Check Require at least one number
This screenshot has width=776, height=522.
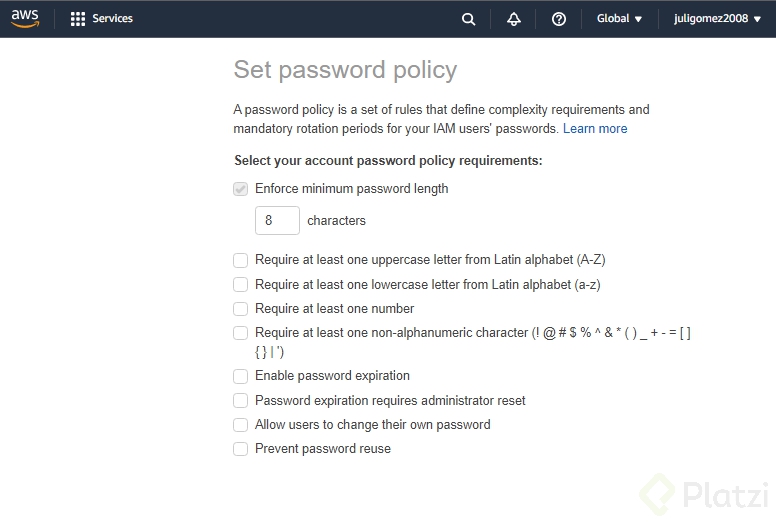[x=240, y=309]
